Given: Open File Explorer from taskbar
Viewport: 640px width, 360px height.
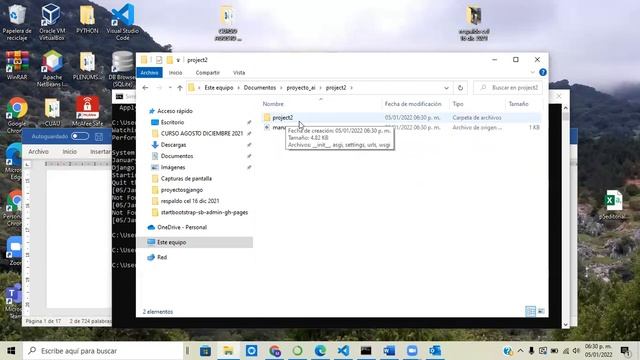Looking at the screenshot, I should [228, 351].
